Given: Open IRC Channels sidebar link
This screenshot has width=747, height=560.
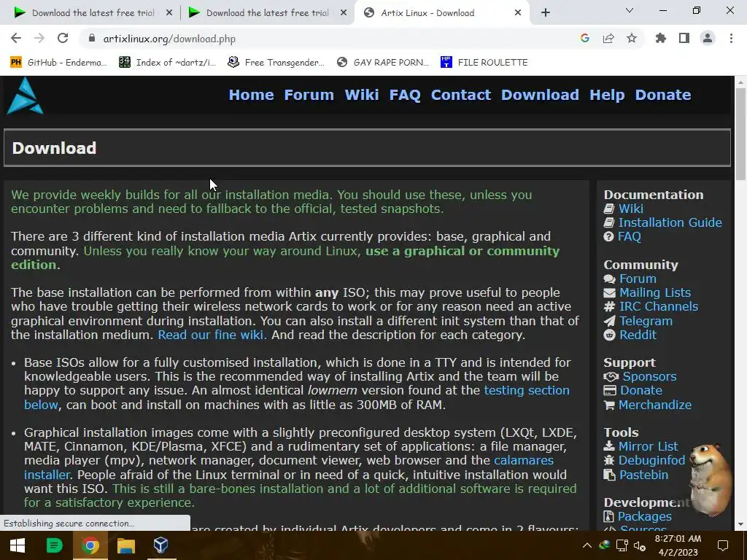Looking at the screenshot, I should pyautogui.click(x=659, y=307).
